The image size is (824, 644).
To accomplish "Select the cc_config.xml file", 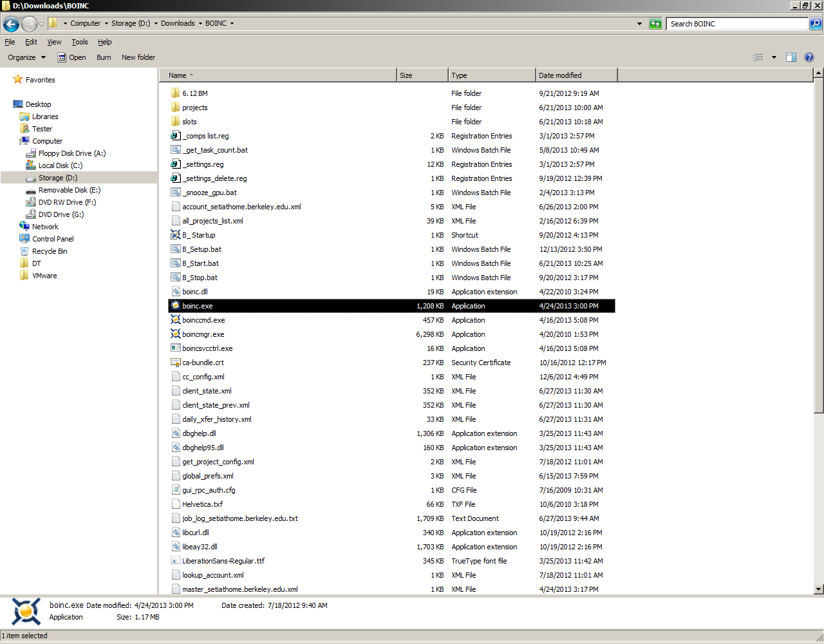I will (391, 377).
